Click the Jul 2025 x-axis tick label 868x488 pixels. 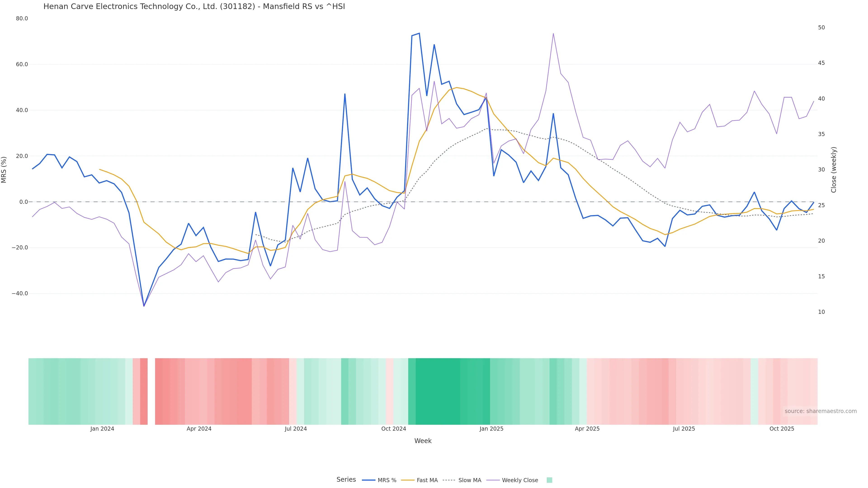coord(684,429)
